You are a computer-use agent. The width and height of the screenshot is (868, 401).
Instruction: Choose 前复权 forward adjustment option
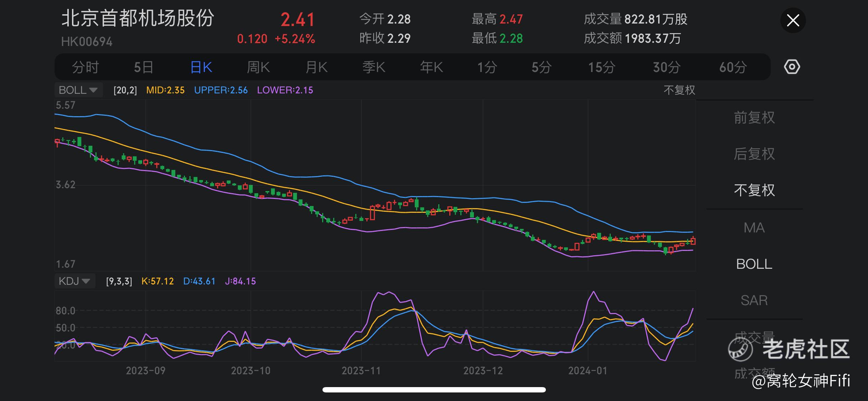click(x=754, y=118)
